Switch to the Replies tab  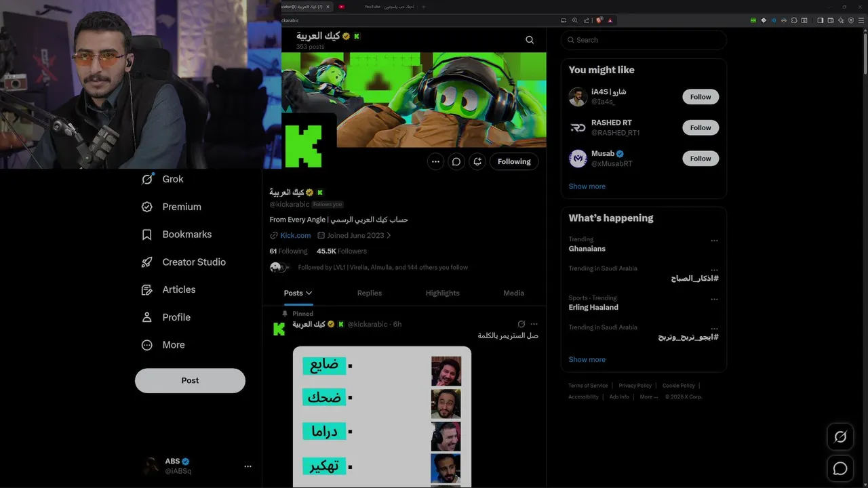coord(369,293)
